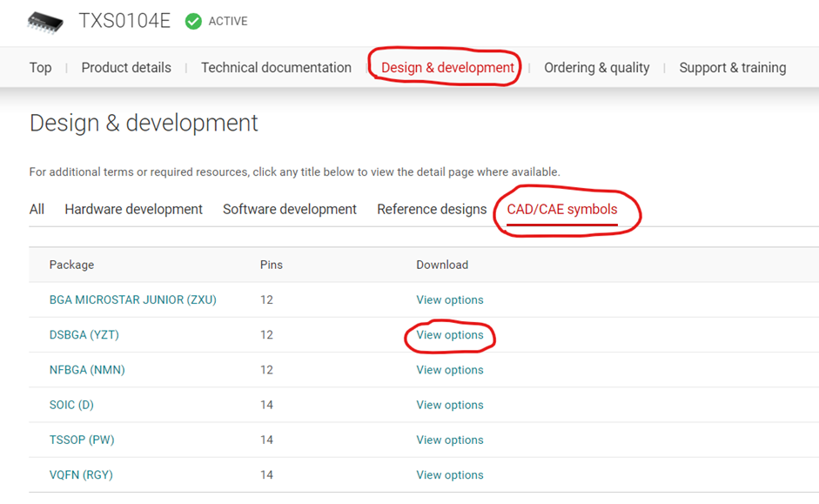
Task: Select Design & development navigation item
Action: click(x=447, y=67)
